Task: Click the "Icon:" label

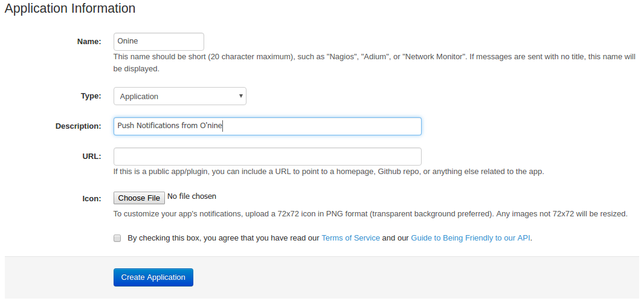Action: [91, 198]
